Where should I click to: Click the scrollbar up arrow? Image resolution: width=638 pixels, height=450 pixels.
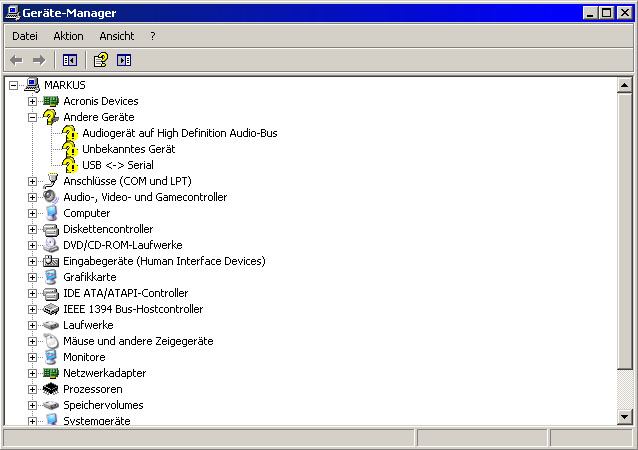pyautogui.click(x=624, y=85)
